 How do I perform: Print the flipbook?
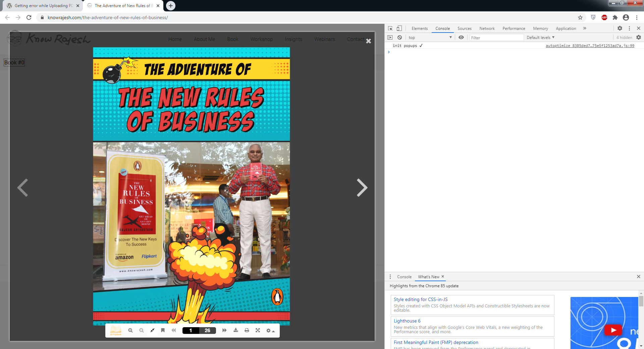[247, 331]
